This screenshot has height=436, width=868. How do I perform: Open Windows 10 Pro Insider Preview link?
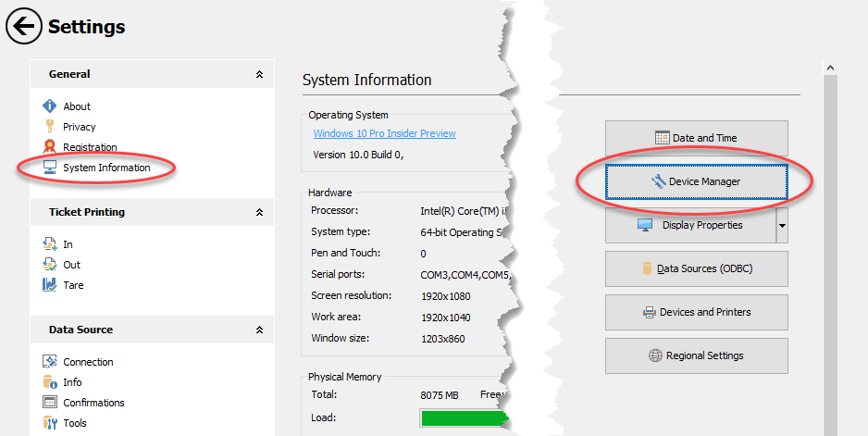click(x=384, y=133)
